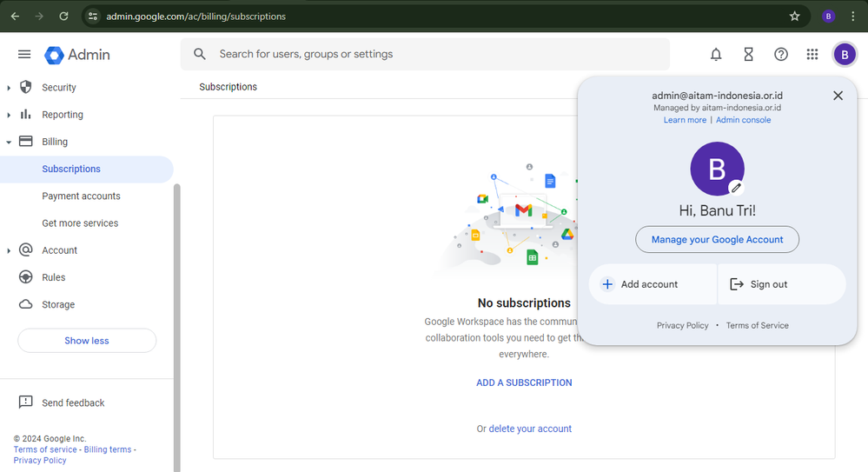The image size is (868, 472).
Task: Click the search users input field
Action: (x=425, y=54)
